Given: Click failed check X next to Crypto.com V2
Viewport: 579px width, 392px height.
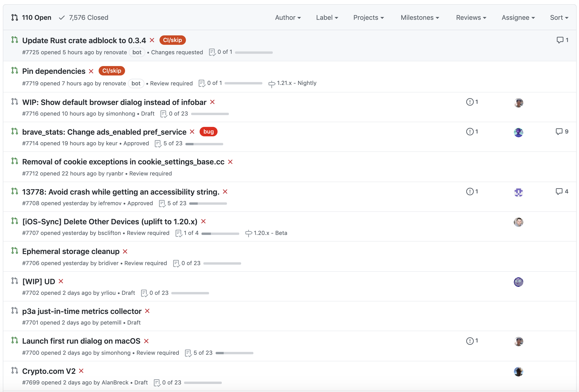Looking at the screenshot, I should point(81,371).
